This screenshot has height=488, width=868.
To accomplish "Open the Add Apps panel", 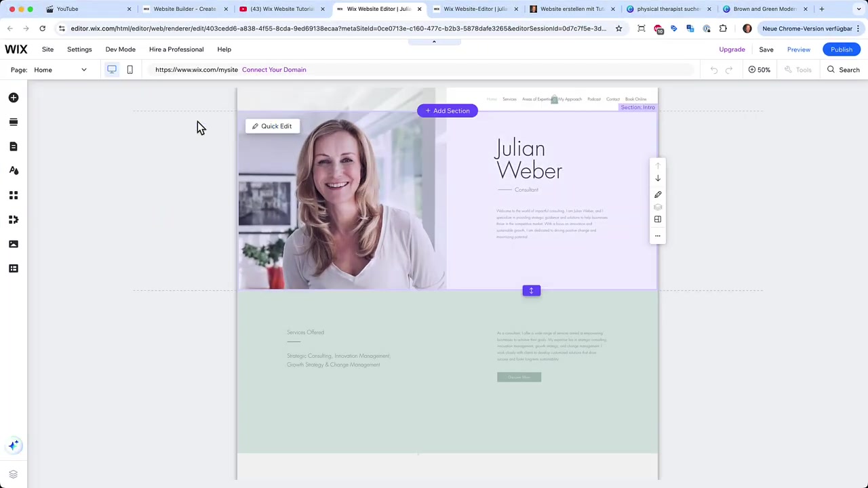I will tap(14, 195).
